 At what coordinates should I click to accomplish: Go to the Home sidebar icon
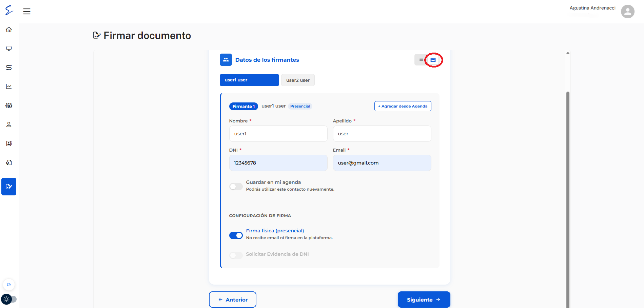[9, 30]
